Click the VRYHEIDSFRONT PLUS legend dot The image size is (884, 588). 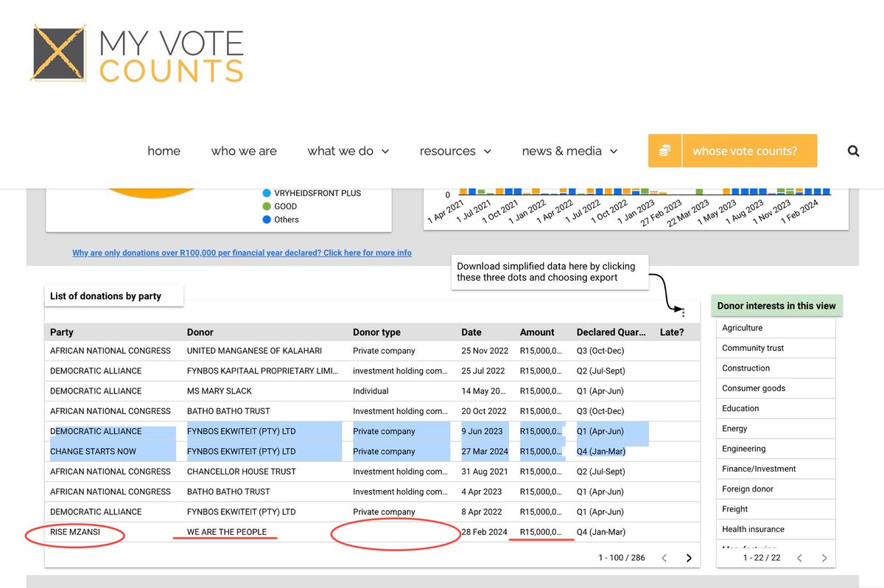coord(267,193)
